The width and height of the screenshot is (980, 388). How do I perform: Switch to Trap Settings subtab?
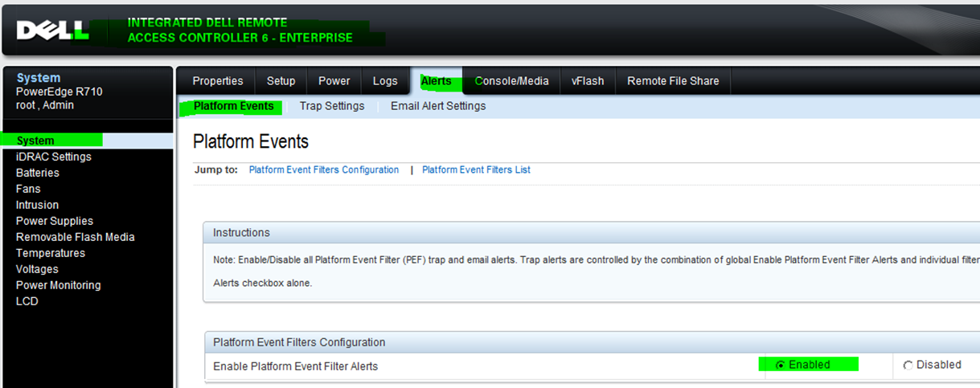tap(331, 106)
